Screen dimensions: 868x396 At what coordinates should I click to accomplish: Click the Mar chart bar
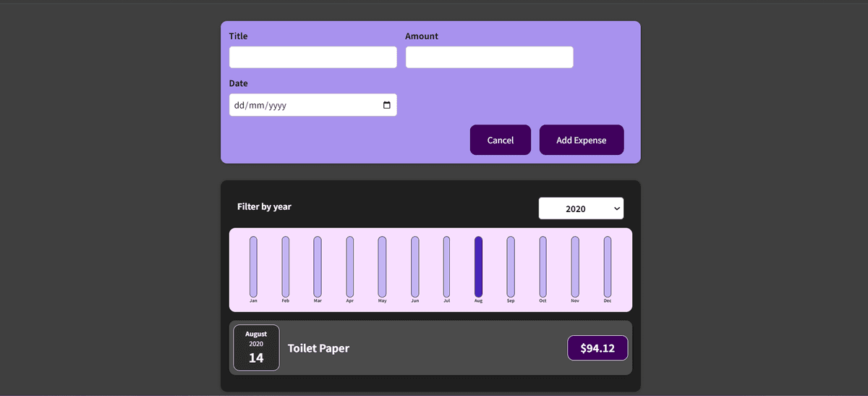pos(318,266)
